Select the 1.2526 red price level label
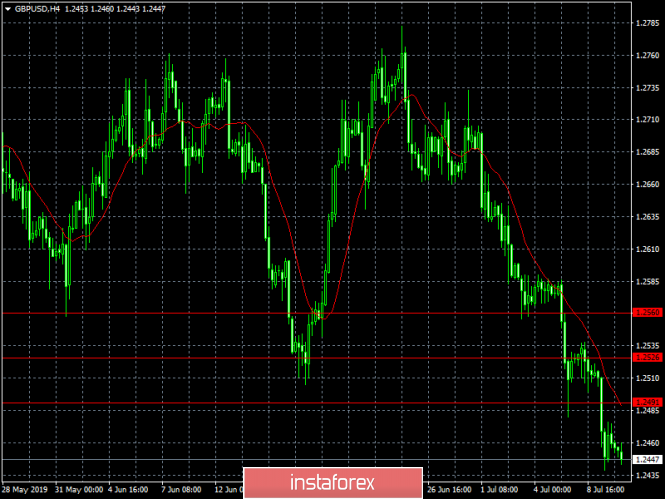 pyautogui.click(x=647, y=357)
